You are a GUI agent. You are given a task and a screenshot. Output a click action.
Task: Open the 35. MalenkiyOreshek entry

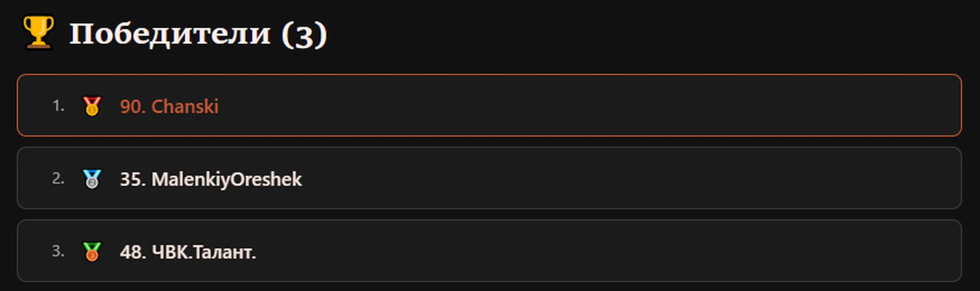coord(489,178)
